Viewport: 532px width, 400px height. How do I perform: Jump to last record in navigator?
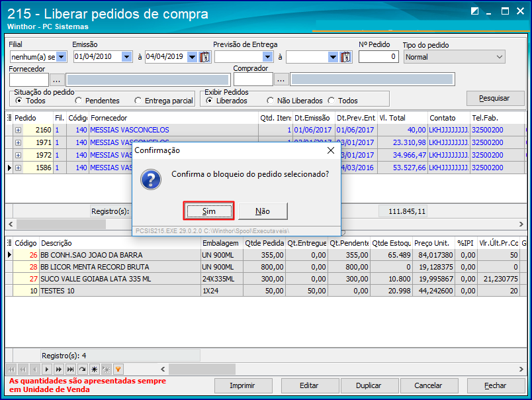pos(71,369)
